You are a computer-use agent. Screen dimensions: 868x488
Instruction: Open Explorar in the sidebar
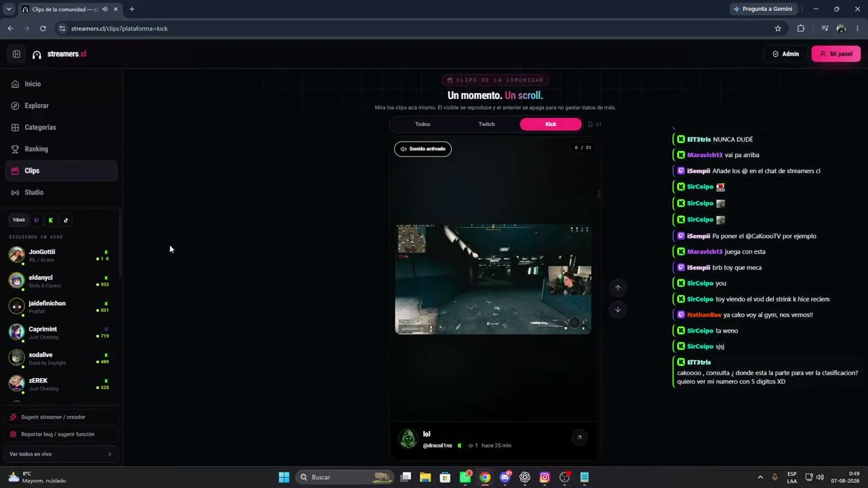pyautogui.click(x=61, y=106)
